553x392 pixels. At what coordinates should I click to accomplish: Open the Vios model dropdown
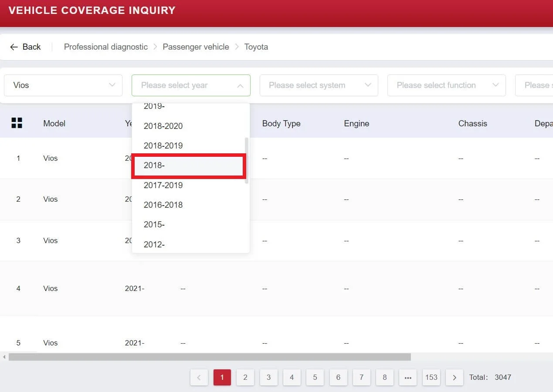coord(63,85)
